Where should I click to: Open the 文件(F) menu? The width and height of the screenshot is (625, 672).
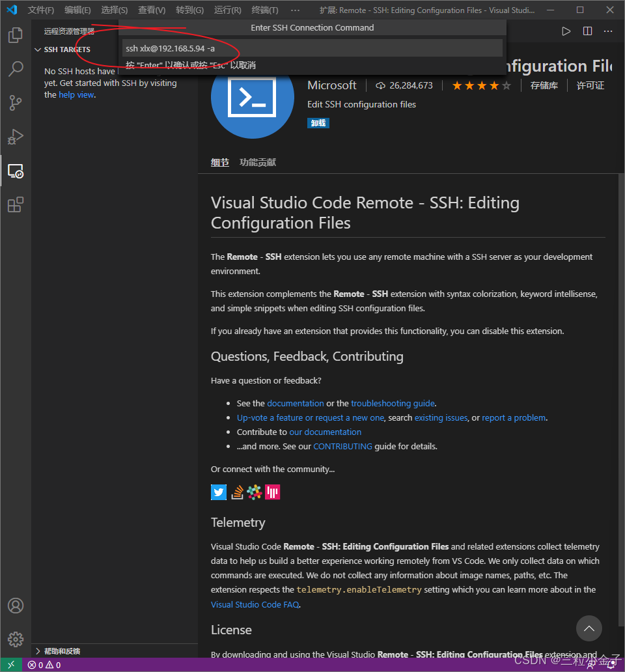coord(41,10)
